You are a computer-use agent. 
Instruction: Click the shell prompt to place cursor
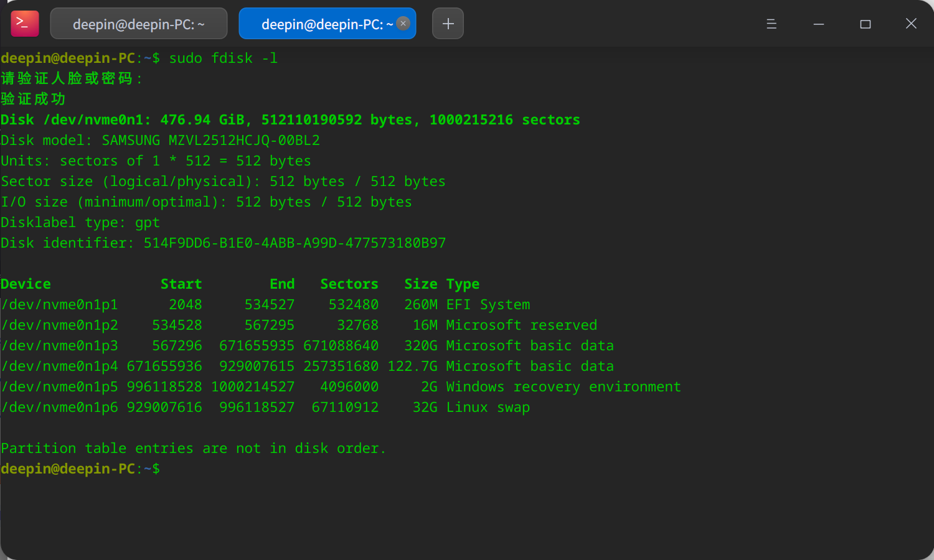tap(81, 469)
